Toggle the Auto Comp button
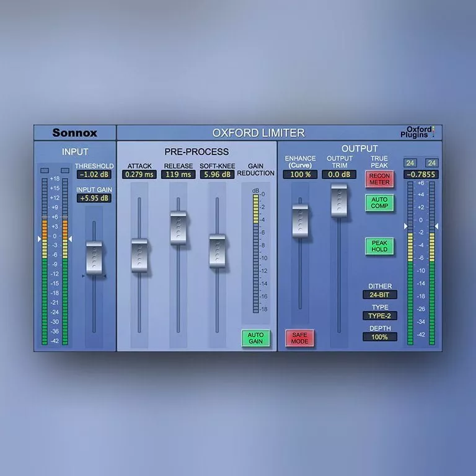Screen dimensions: 476x476 [379, 203]
